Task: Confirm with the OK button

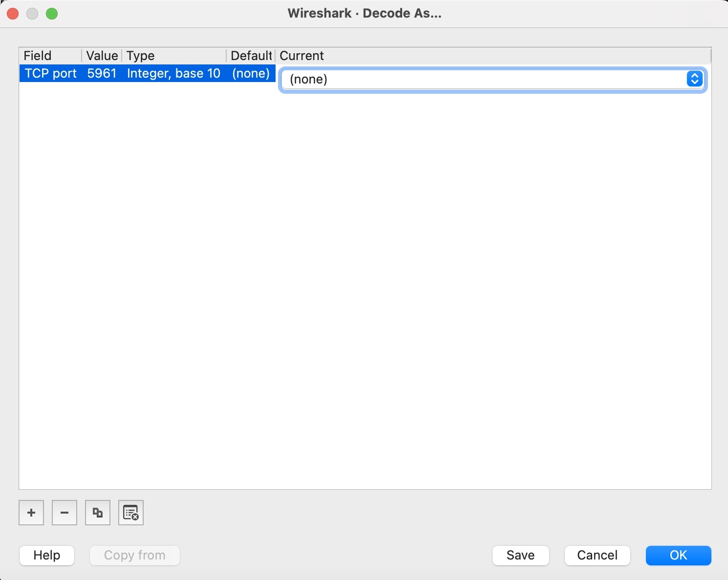Action: coord(679,556)
